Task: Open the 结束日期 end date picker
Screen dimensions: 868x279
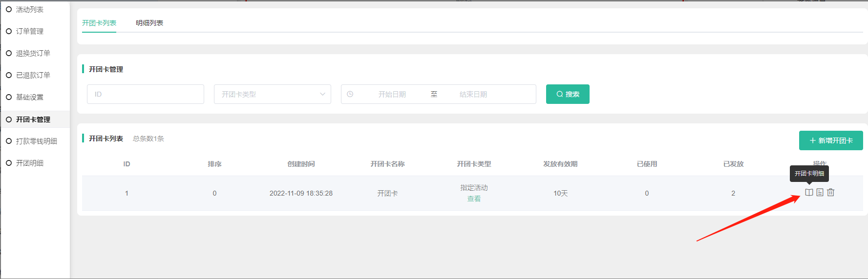Action: [x=473, y=94]
